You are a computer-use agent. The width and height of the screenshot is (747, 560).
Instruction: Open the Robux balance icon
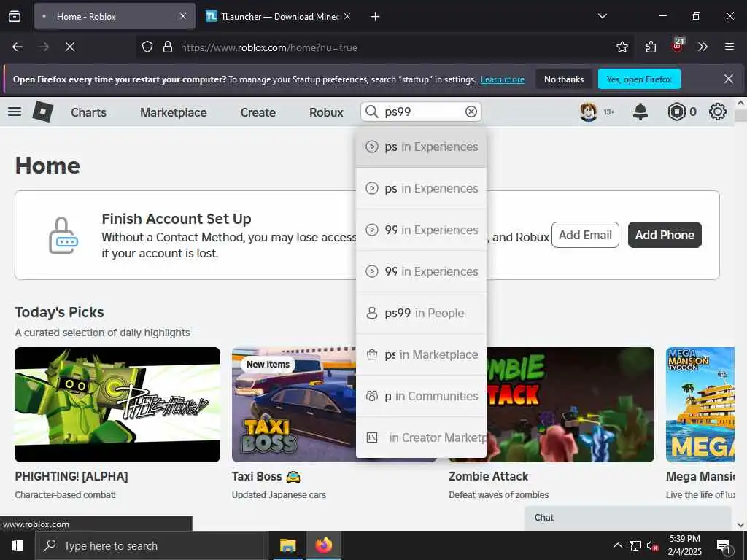click(676, 112)
